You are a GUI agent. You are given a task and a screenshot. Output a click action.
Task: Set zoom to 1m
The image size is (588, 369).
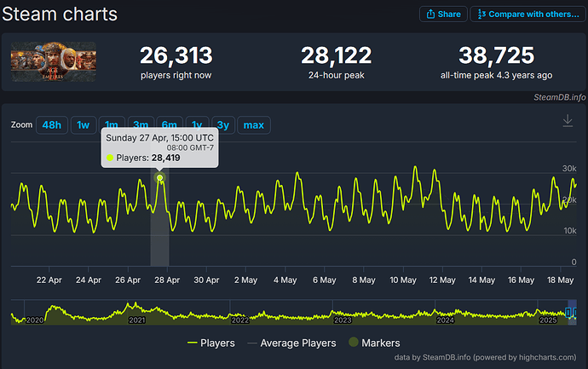(x=112, y=123)
